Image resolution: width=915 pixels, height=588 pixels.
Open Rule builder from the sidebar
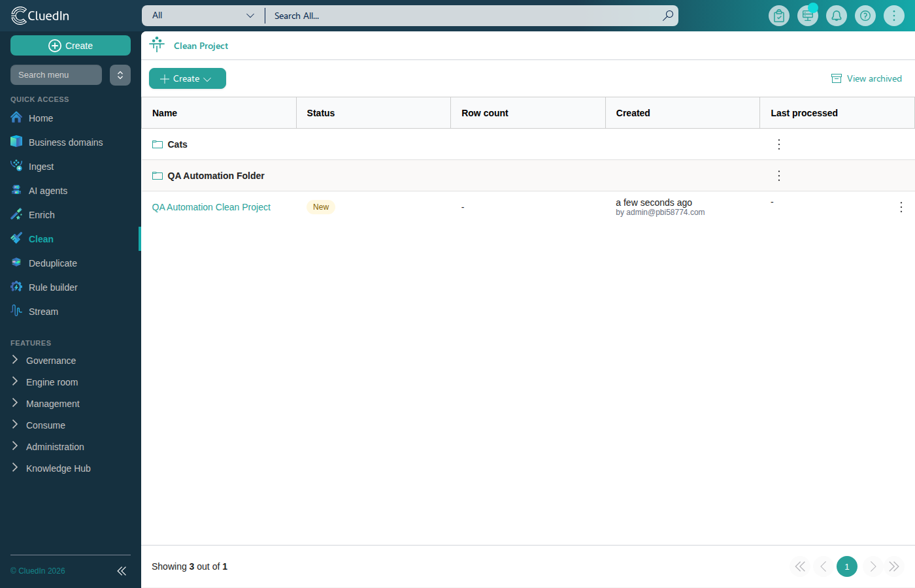53,287
